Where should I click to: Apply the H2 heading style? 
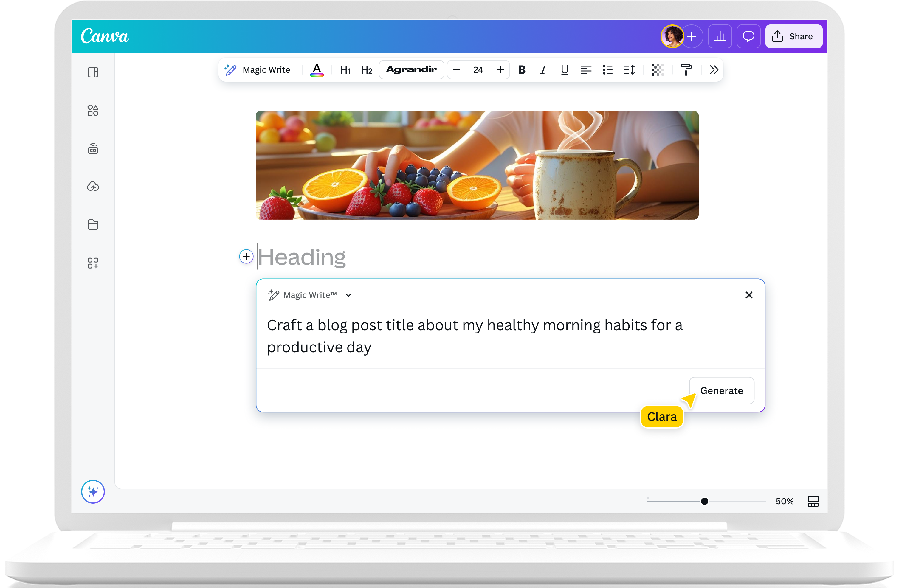(366, 70)
